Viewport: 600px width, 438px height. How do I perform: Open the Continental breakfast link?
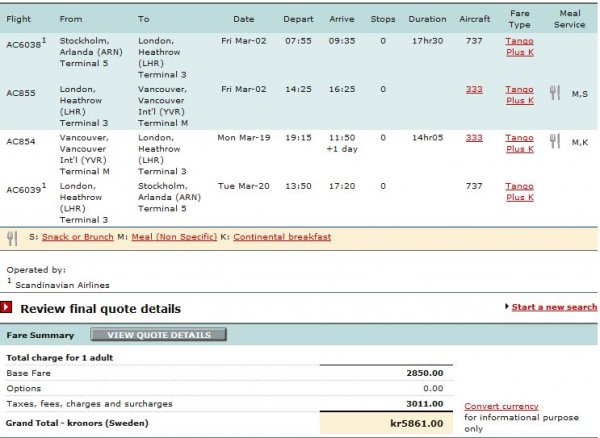[282, 237]
